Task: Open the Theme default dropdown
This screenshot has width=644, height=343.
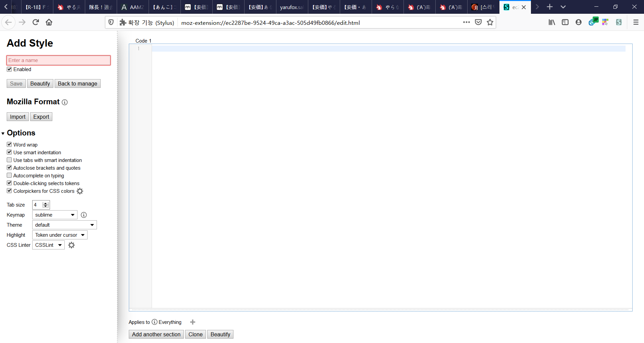Action: pos(64,225)
